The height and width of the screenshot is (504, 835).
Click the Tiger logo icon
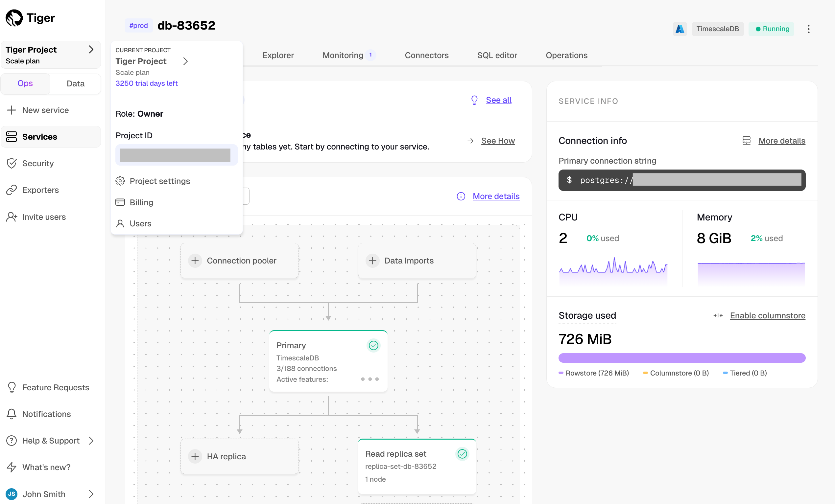tap(14, 18)
